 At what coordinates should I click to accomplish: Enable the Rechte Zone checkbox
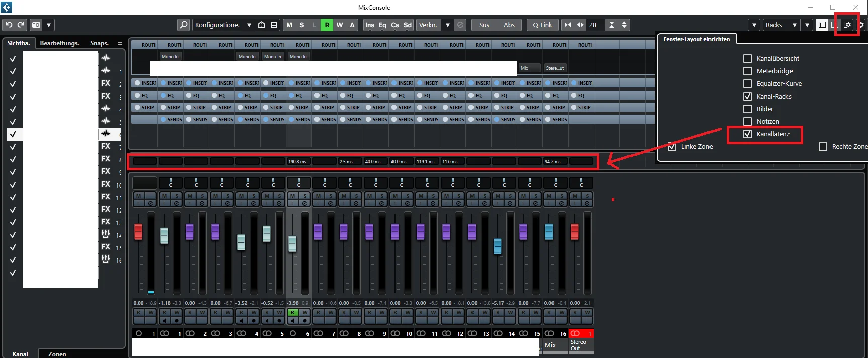pos(823,146)
